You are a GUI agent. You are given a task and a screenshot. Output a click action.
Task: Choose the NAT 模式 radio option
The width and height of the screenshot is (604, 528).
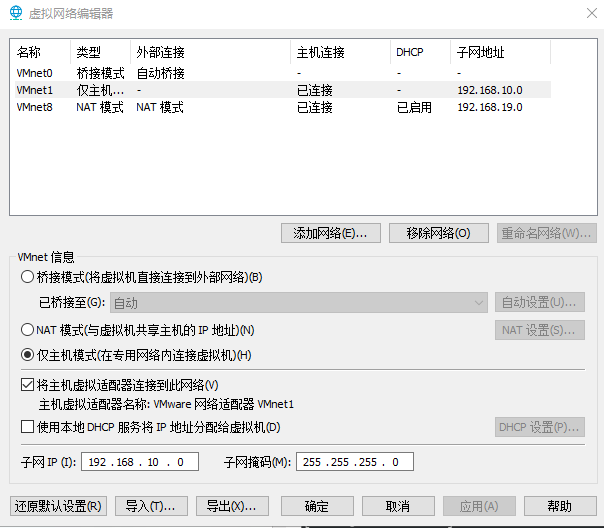pos(27,330)
